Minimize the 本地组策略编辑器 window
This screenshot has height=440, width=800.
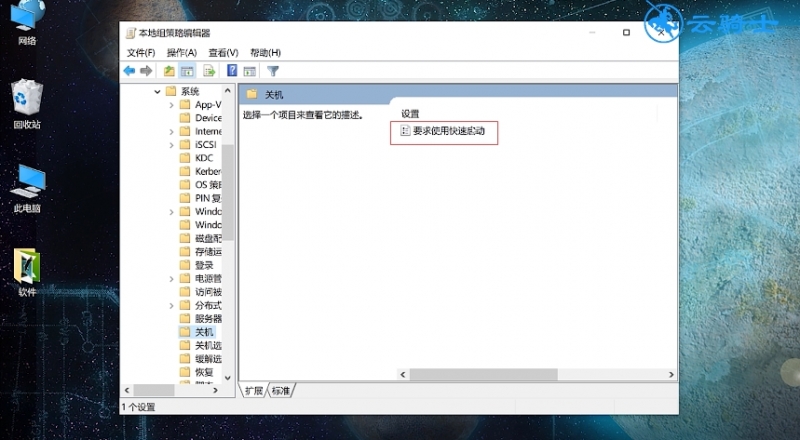(592, 33)
